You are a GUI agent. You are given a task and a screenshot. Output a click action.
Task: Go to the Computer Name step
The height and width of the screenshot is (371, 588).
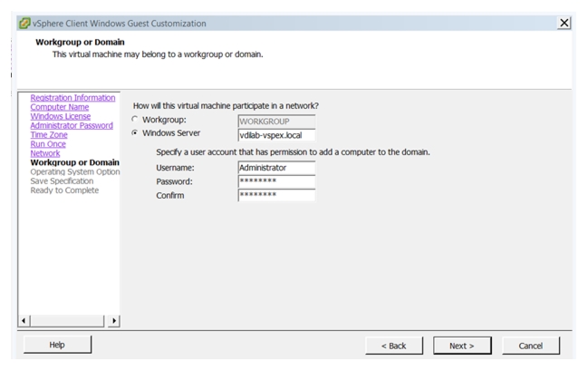[60, 107]
